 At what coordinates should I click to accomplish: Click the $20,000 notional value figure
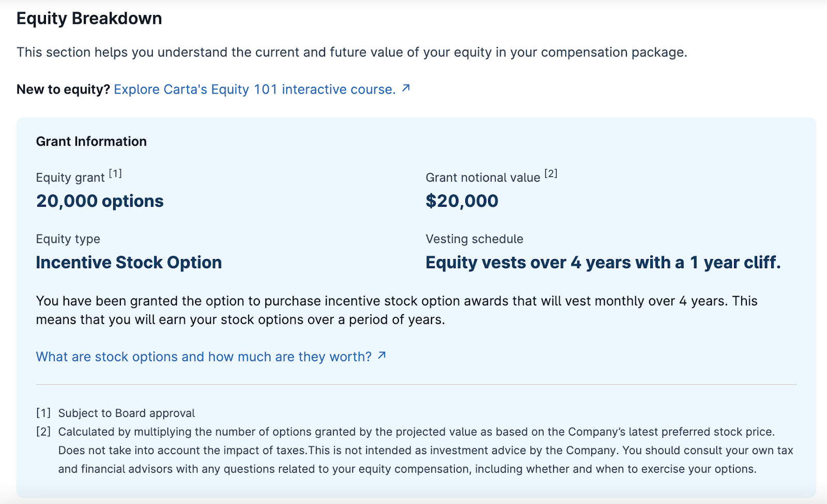[x=461, y=201]
